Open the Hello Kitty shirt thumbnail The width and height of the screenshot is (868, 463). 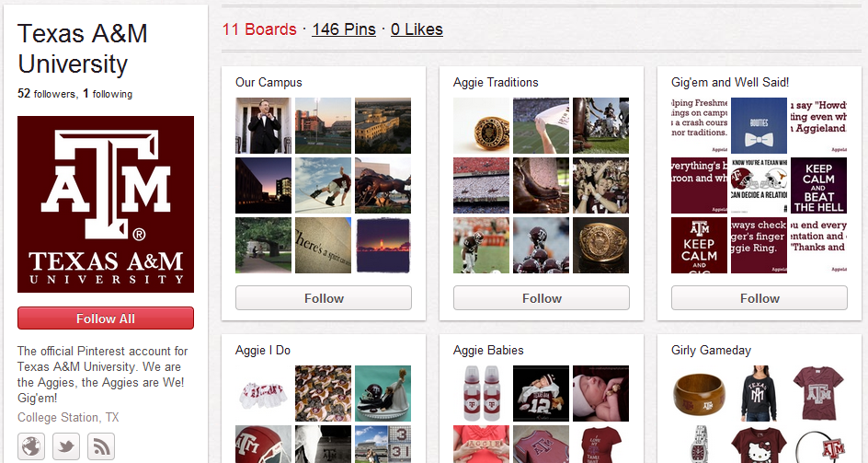pos(759,445)
